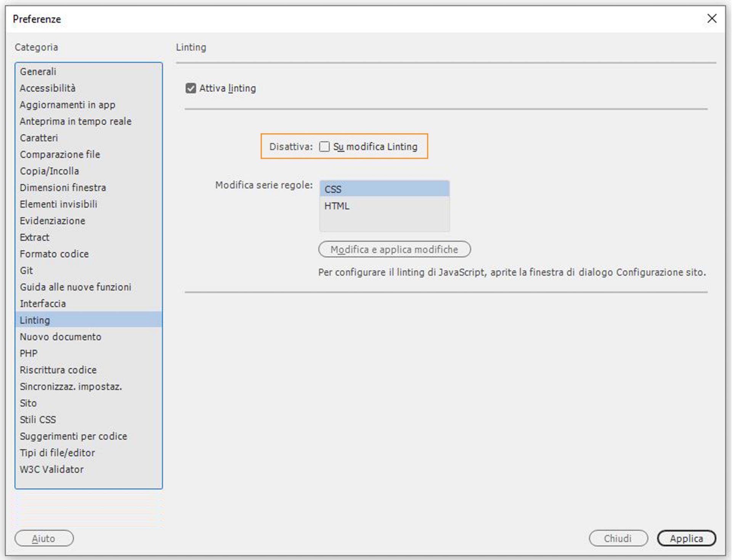
Task: Select Interfaccia in category list
Action: click(x=43, y=304)
